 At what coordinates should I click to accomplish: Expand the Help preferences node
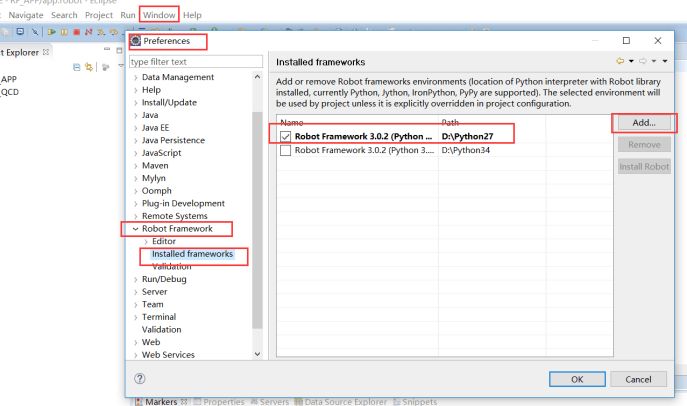tap(135, 90)
